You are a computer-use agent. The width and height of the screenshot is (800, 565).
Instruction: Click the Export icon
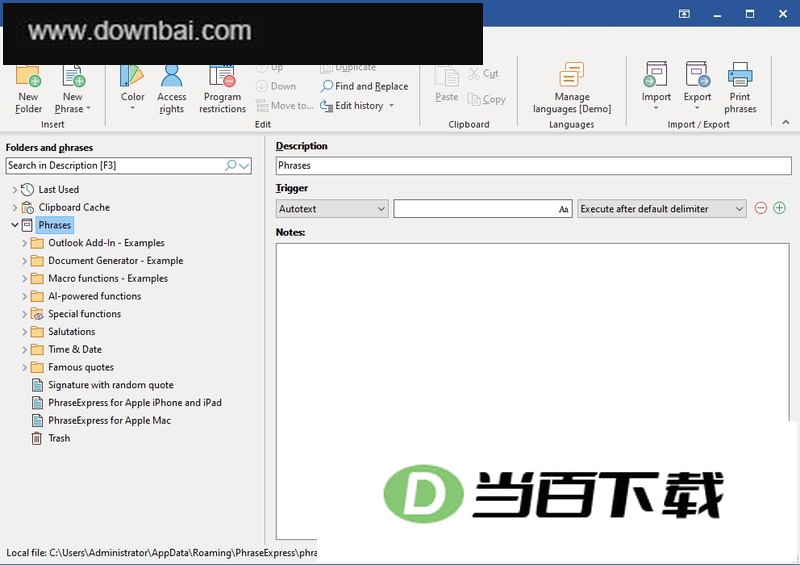pos(697,75)
